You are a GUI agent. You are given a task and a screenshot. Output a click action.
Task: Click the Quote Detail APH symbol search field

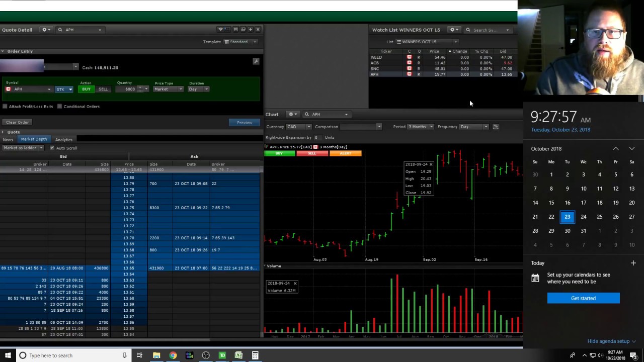(80, 30)
